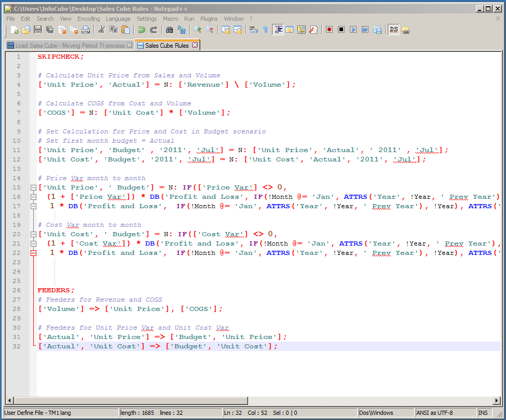Close the Sales Cube Rules tab

(196, 45)
